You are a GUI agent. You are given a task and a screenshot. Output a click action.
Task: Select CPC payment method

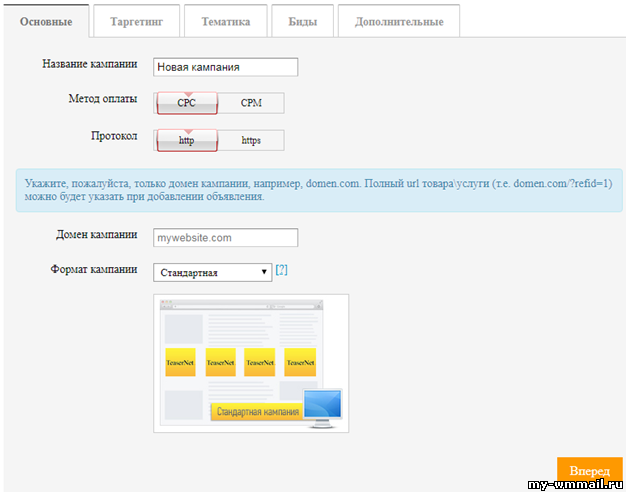point(187,103)
